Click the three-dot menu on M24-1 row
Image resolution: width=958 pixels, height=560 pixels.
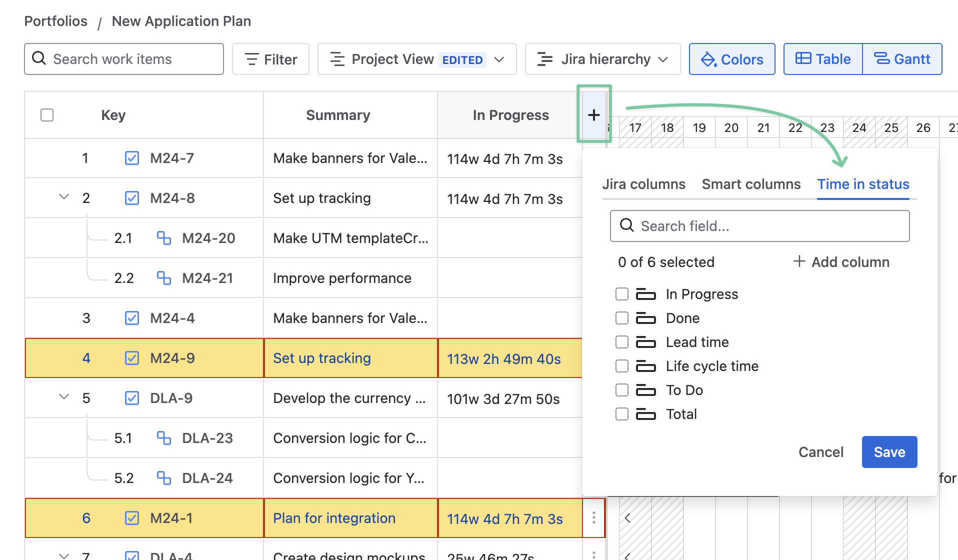[x=593, y=517]
